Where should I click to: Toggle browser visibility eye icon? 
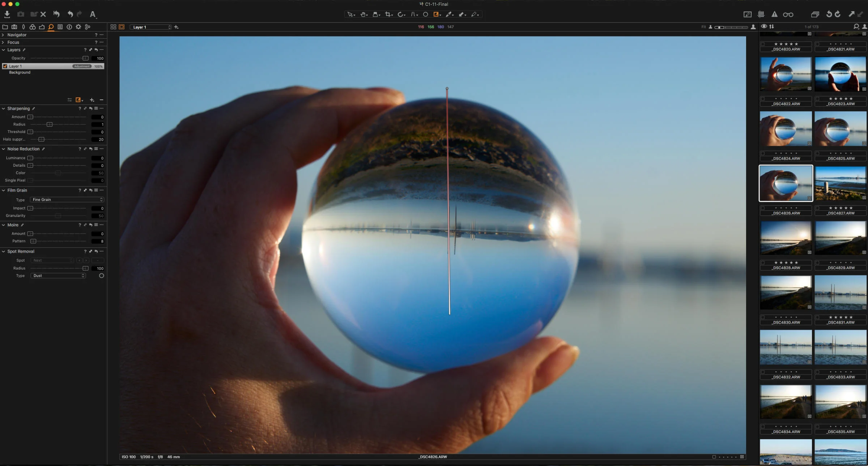[764, 26]
